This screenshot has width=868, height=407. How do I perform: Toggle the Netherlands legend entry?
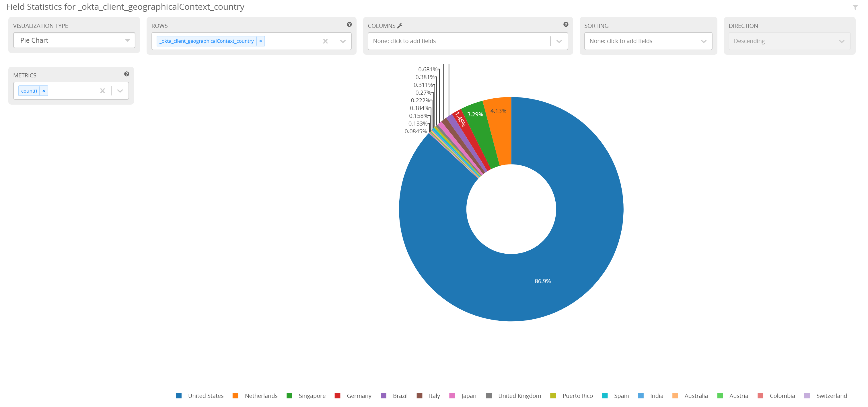click(261, 396)
